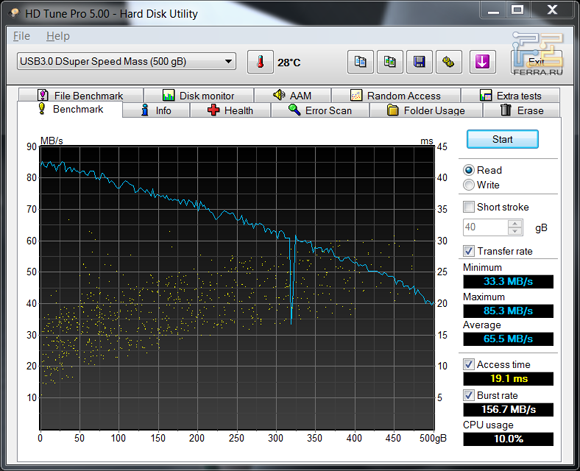Select the Write radio button

click(469, 185)
